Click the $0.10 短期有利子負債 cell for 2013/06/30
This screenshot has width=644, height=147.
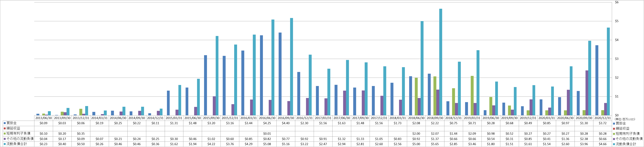(x=43, y=134)
